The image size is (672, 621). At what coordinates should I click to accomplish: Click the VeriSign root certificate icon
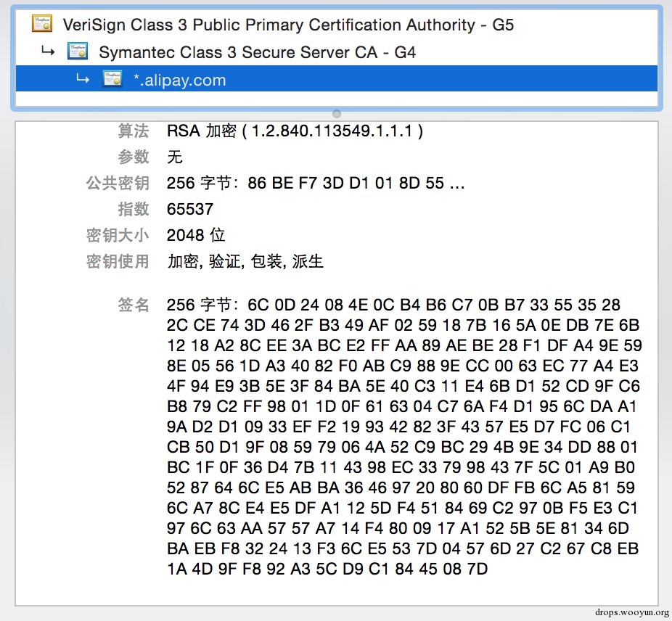[x=42, y=23]
